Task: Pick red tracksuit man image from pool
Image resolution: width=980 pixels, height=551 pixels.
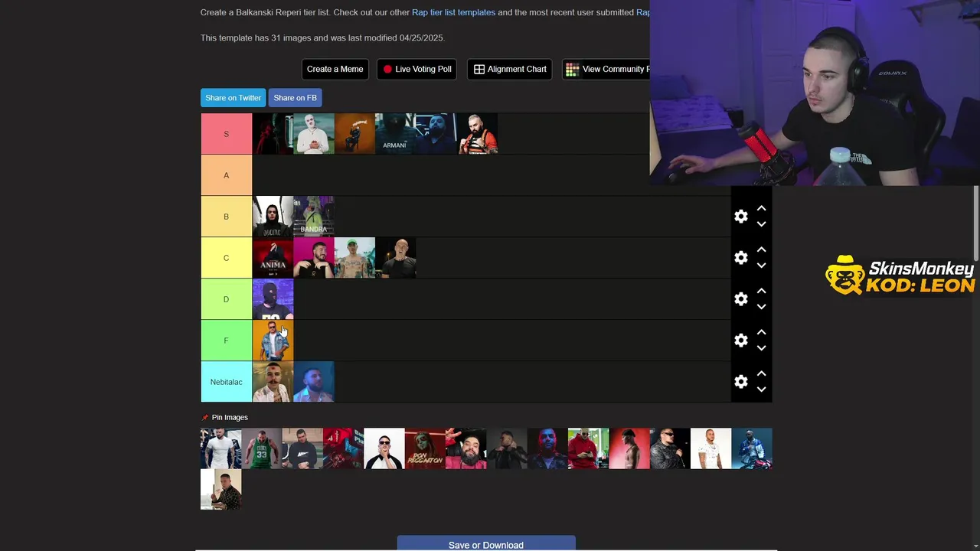Action: 588,448
